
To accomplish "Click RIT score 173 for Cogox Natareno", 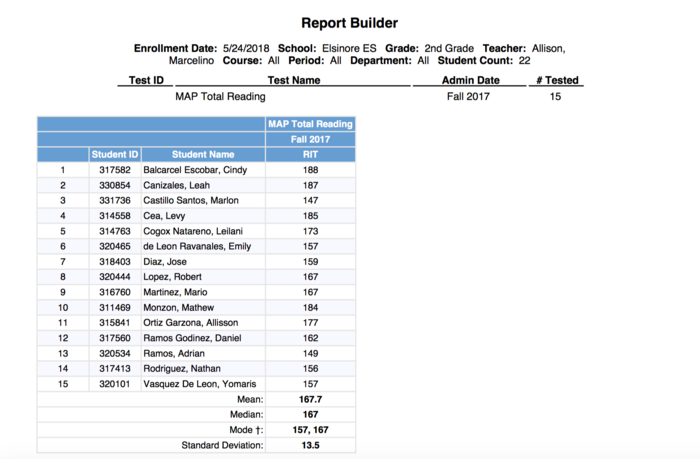I will coord(309,231).
